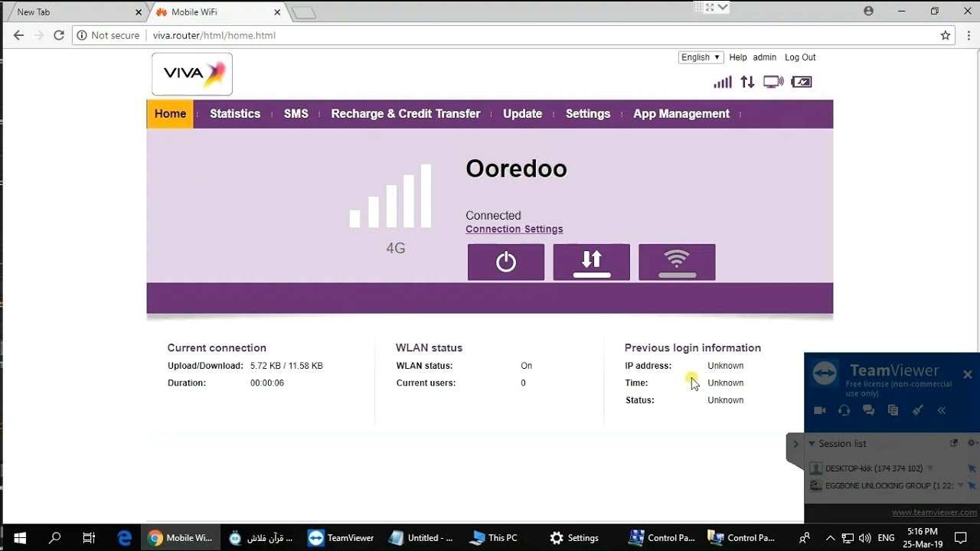
Task: Reload the router page
Action: point(59,35)
